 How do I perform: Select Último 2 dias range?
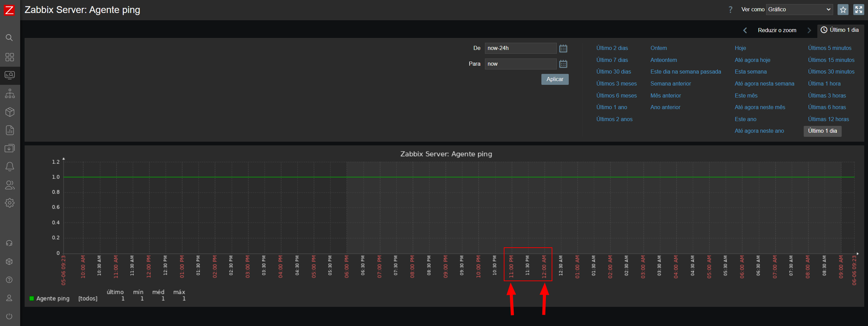[x=612, y=48]
